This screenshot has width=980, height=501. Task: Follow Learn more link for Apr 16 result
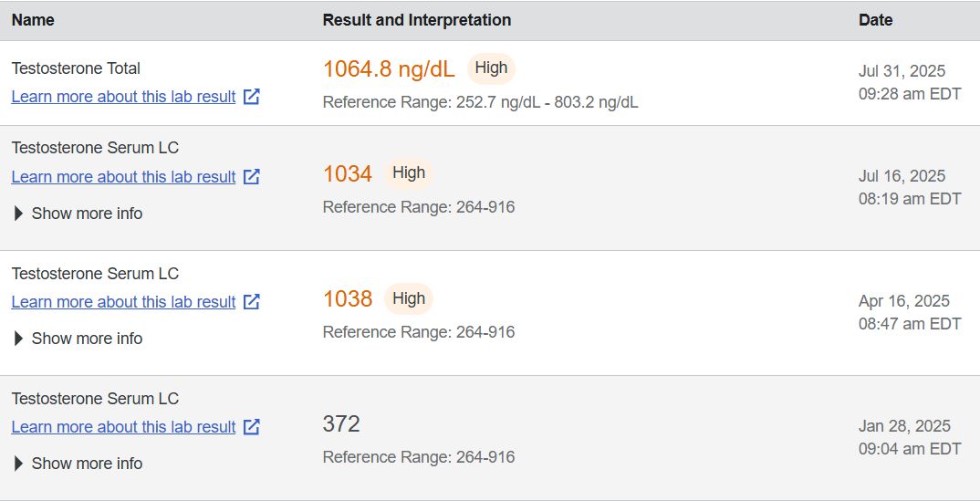[123, 302]
